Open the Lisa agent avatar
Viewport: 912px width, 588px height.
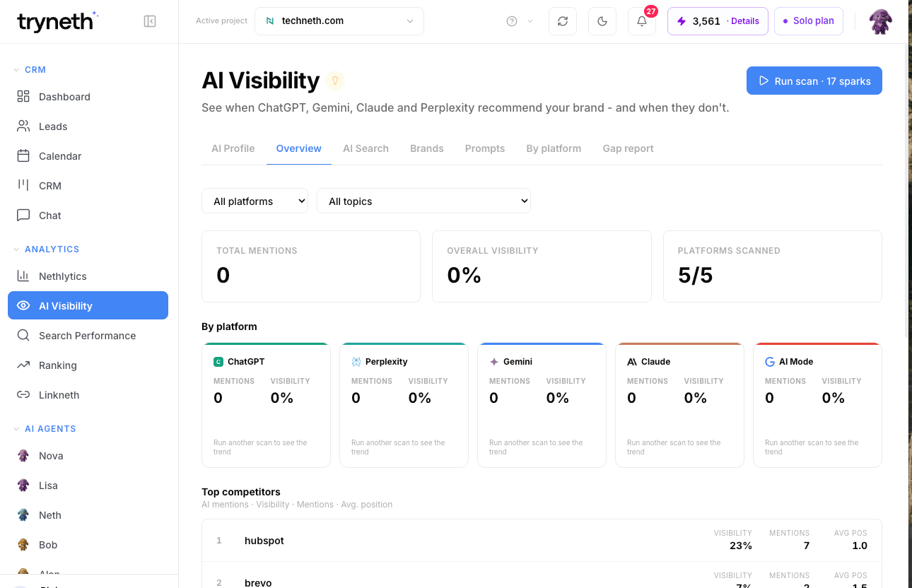point(23,485)
